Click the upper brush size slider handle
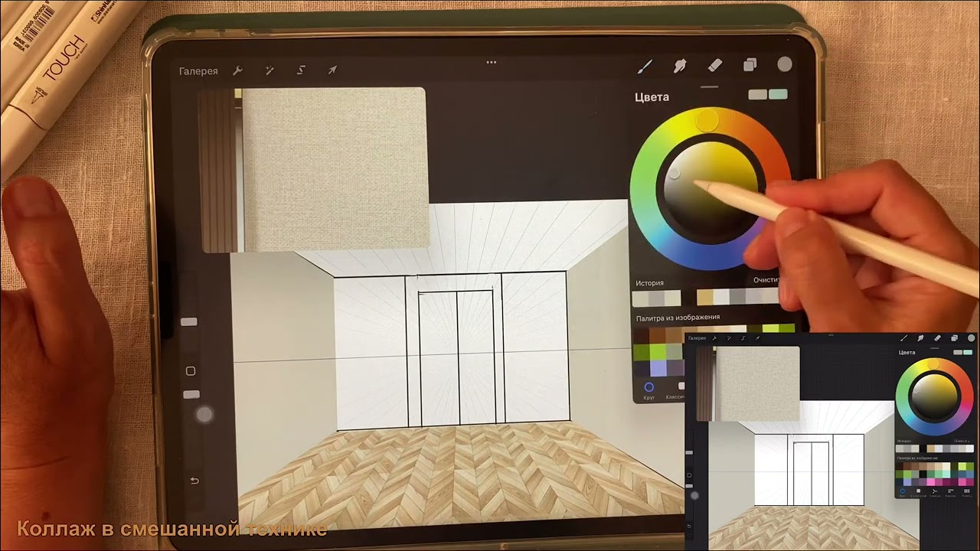This screenshot has width=980, height=551. point(189,322)
